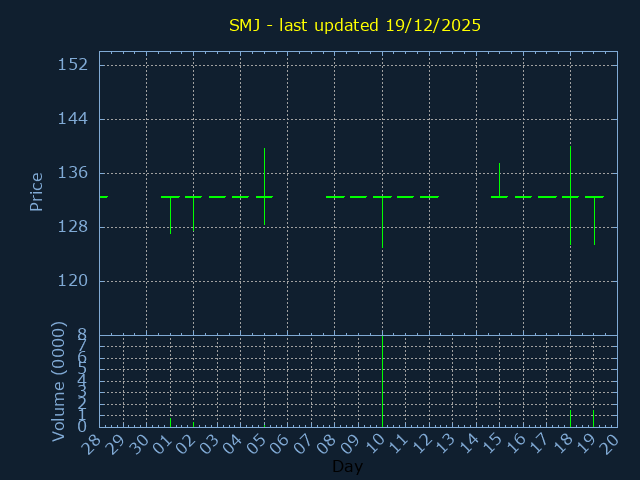Pick day 28 on the x-axis

(x=92, y=445)
